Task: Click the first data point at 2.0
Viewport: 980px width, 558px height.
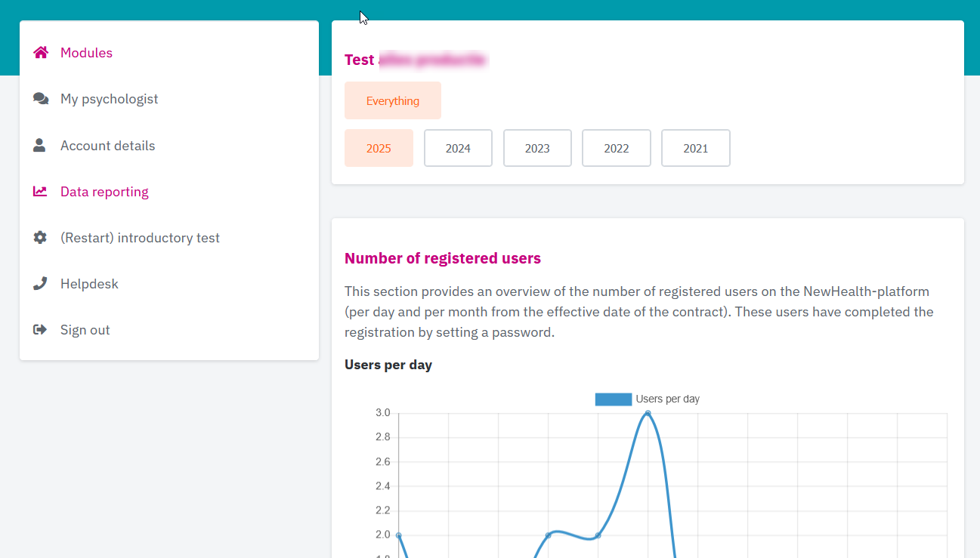Action: [398, 535]
